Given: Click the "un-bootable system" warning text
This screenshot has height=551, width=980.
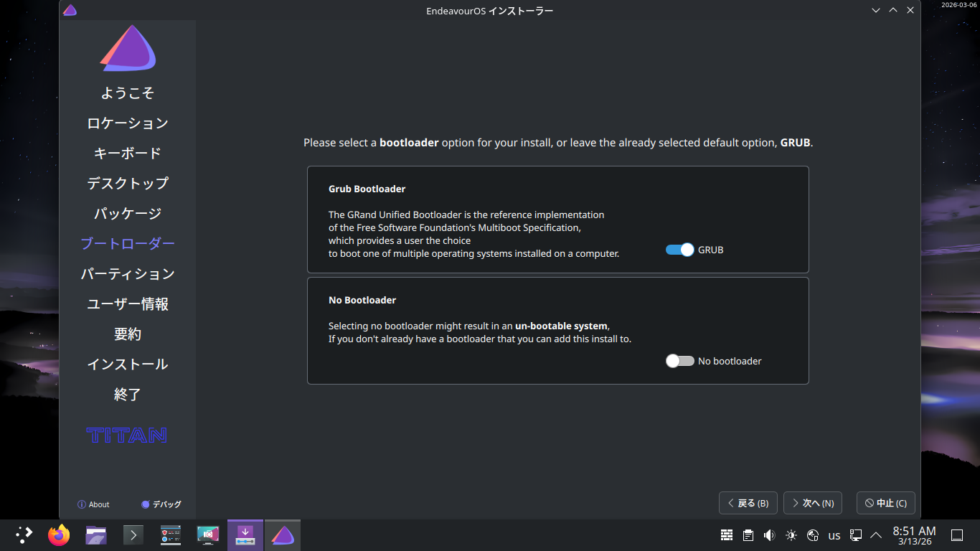Looking at the screenshot, I should point(561,326).
